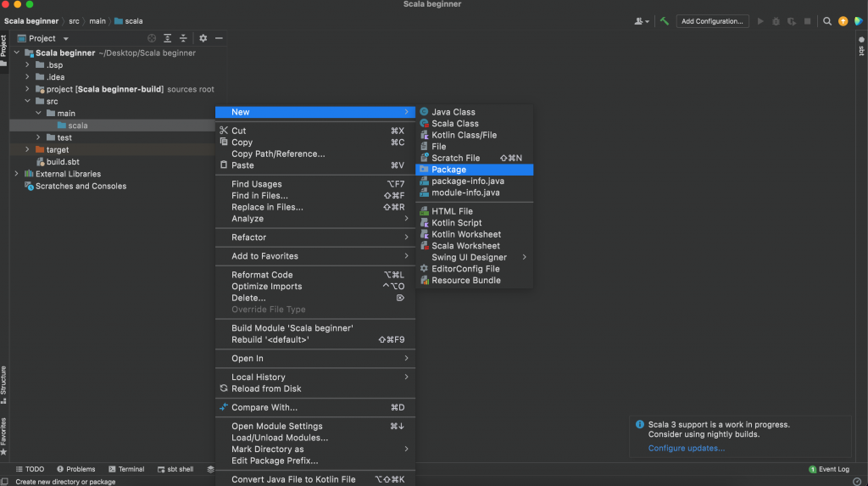Open the Problems tool window tab

[75, 469]
